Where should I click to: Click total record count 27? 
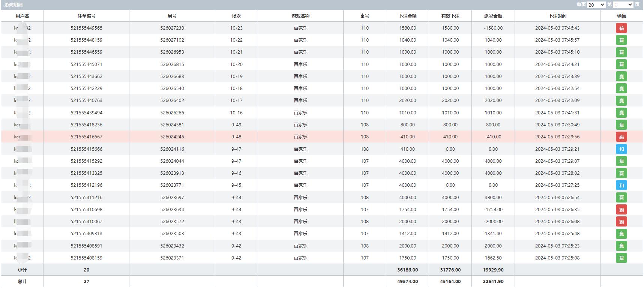coord(86,282)
